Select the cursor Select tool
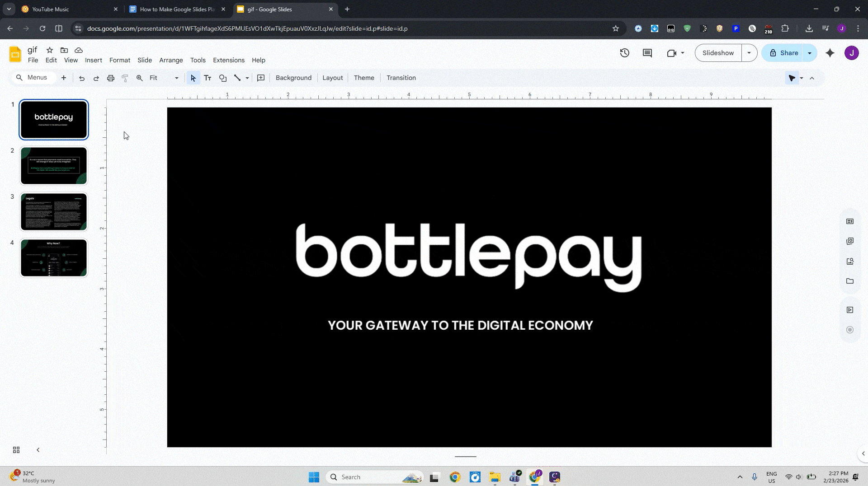The height and width of the screenshot is (486, 868). pyautogui.click(x=193, y=78)
